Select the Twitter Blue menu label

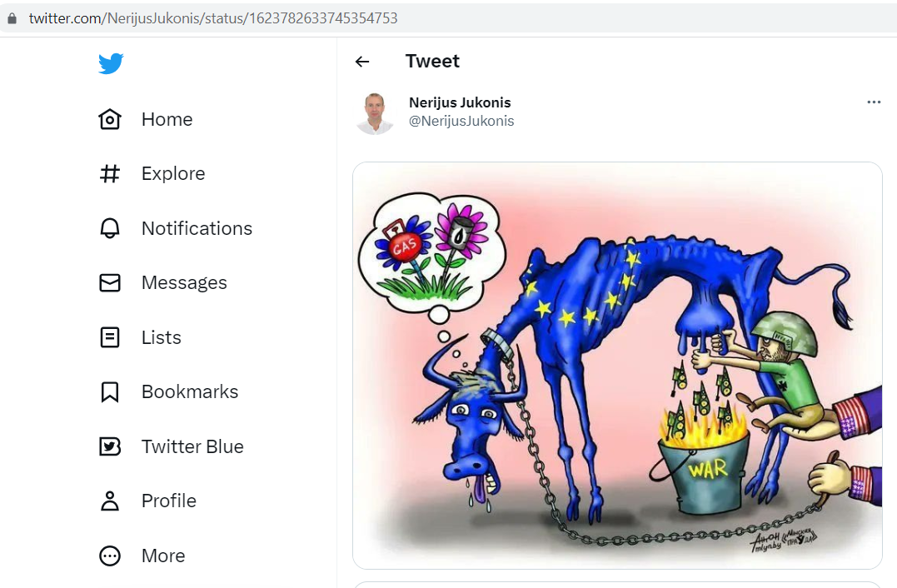coord(192,446)
